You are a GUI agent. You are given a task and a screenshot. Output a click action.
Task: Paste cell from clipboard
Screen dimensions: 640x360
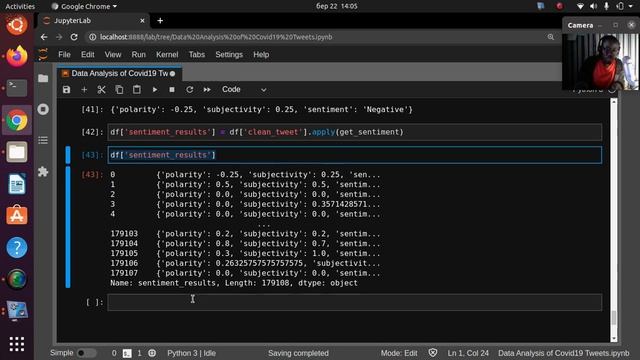pos(137,89)
